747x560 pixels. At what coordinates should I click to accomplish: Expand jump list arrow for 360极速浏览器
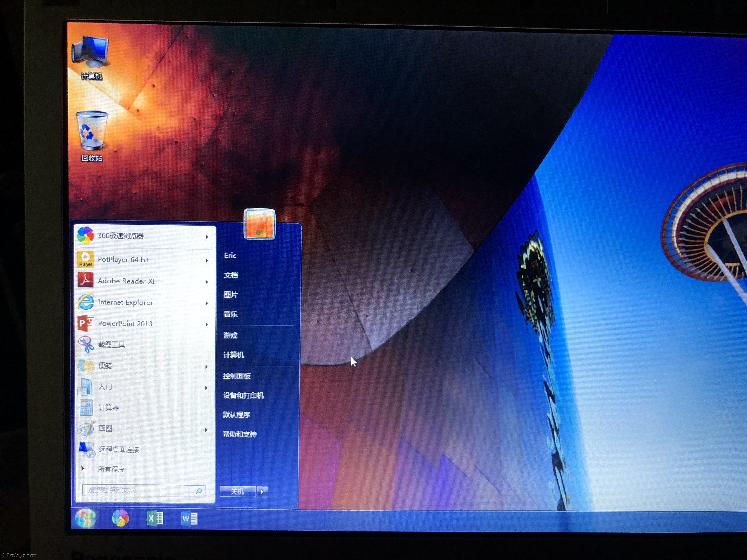click(x=207, y=237)
